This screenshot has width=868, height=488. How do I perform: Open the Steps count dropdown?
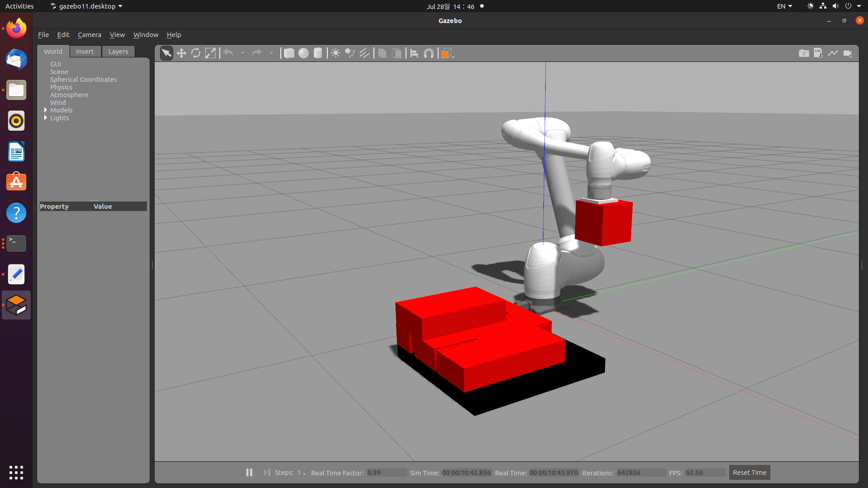point(303,473)
